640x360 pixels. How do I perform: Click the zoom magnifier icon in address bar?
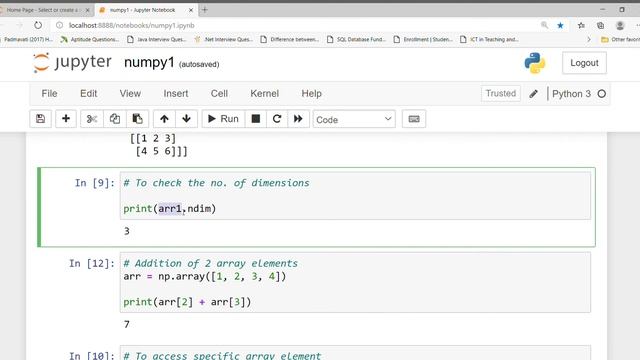point(544,25)
